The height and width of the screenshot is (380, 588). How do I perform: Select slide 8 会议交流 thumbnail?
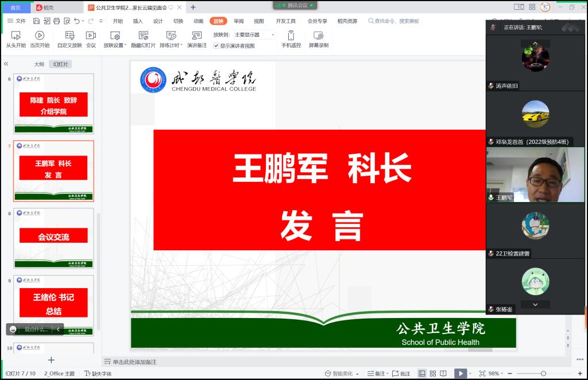53,238
